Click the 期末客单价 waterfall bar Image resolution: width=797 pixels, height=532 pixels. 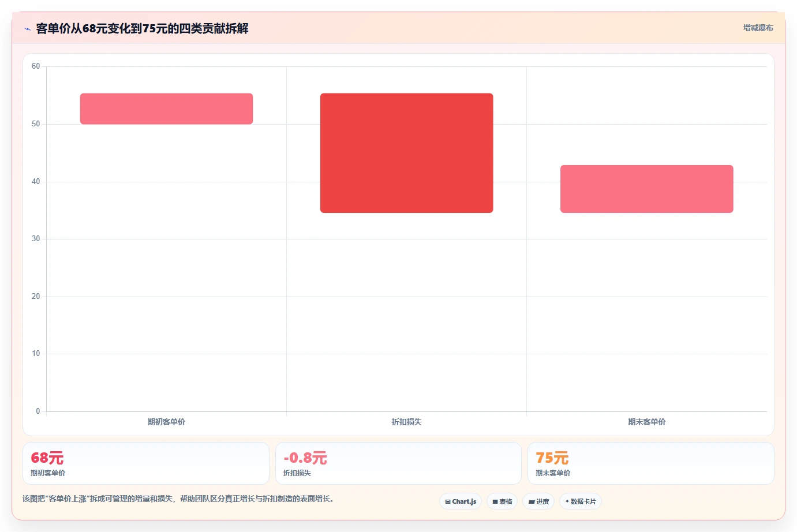coord(646,189)
